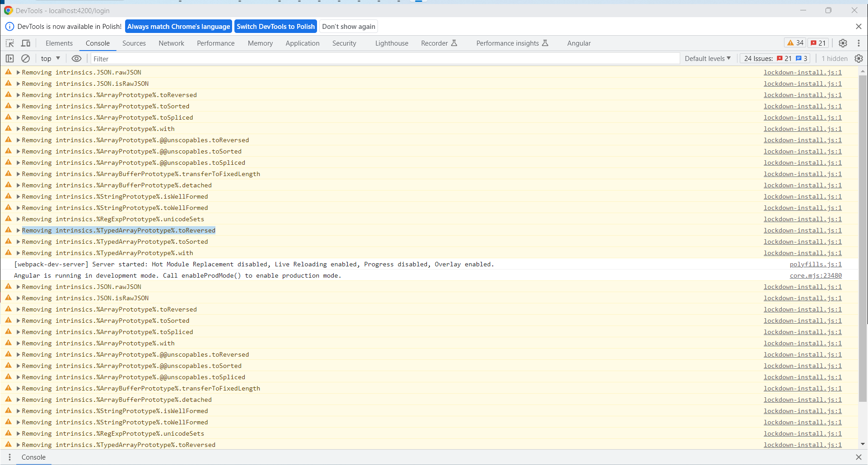The height and width of the screenshot is (465, 868).
Task: Click Switch DevTools to Polish
Action: pyautogui.click(x=275, y=26)
